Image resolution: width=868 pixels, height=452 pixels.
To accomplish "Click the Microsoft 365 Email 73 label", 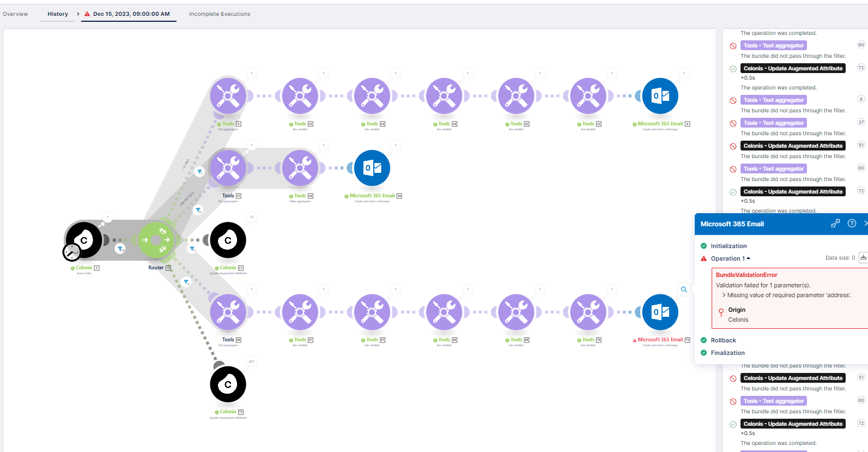I will [x=660, y=340].
